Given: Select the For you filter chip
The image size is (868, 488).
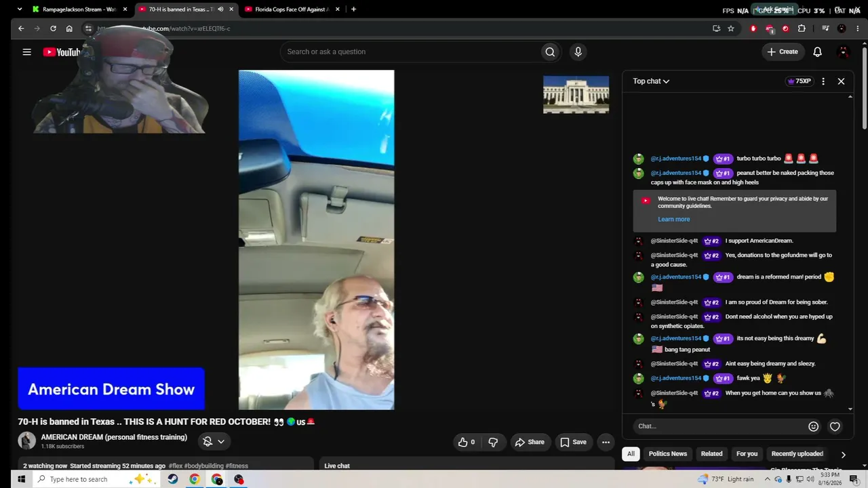Looking at the screenshot, I should click(747, 454).
